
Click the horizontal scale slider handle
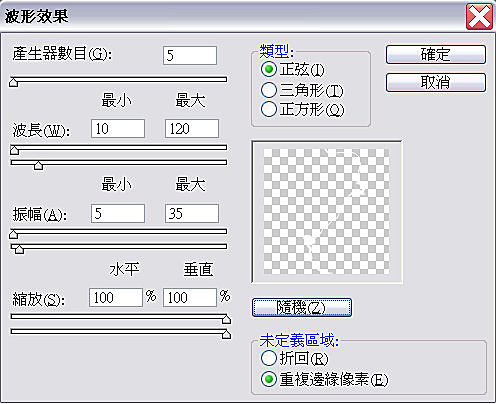pyautogui.click(x=226, y=319)
